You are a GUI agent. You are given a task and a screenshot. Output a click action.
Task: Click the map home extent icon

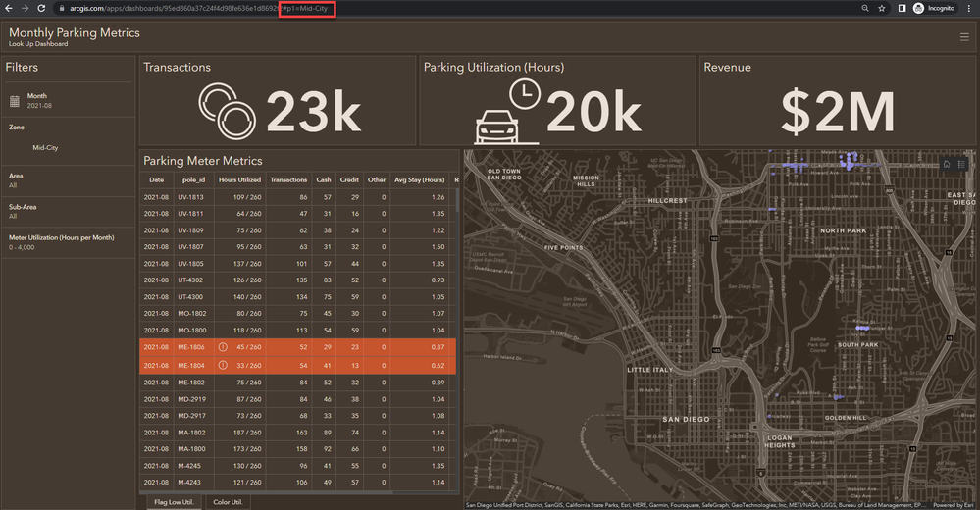[947, 164]
